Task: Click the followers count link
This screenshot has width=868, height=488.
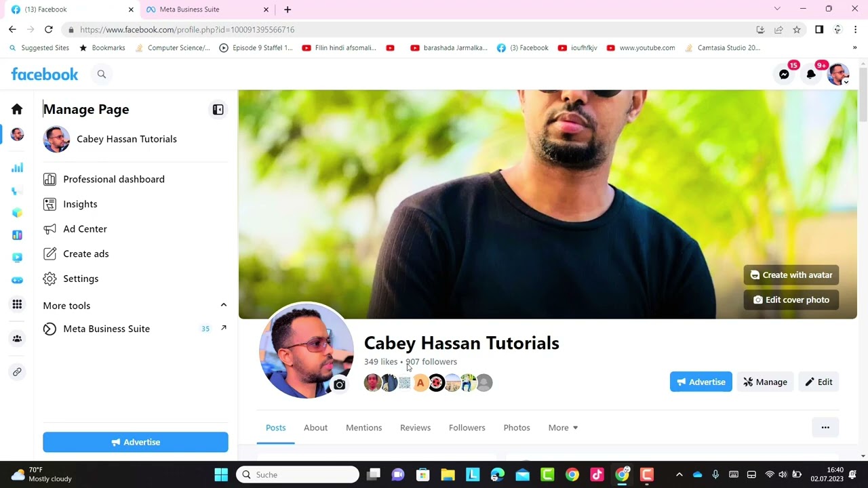Action: coord(431,362)
